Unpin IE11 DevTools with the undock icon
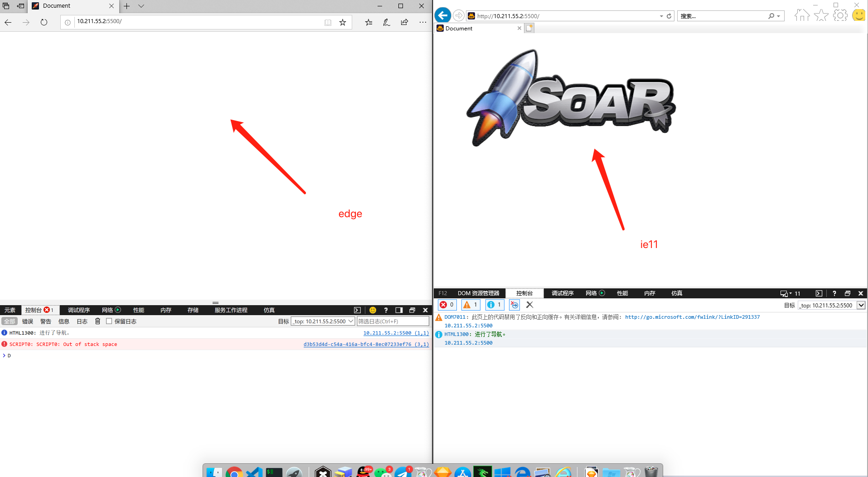868x477 pixels. (x=847, y=293)
